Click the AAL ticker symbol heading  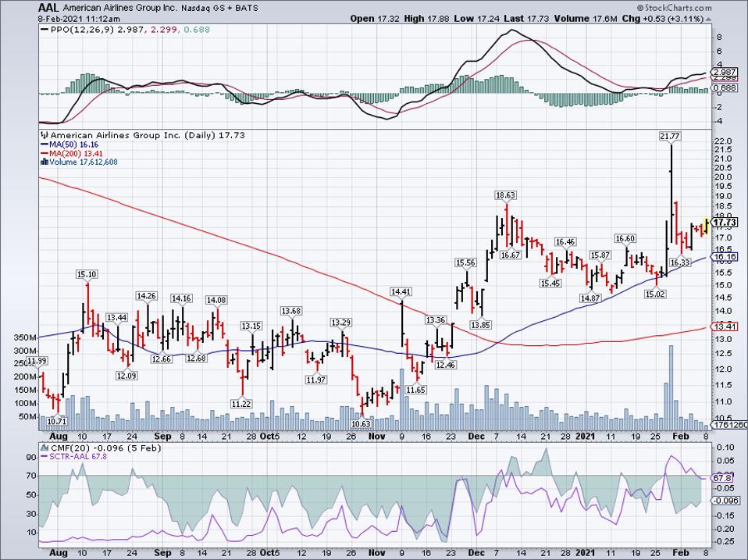pos(48,8)
